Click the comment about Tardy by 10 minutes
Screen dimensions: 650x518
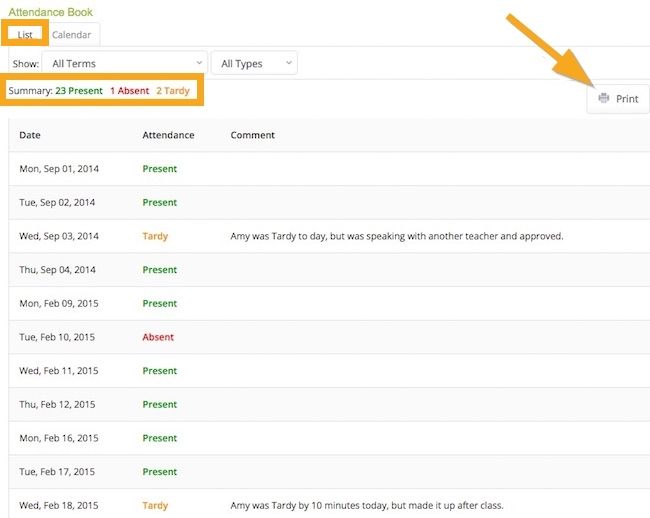coord(386,506)
